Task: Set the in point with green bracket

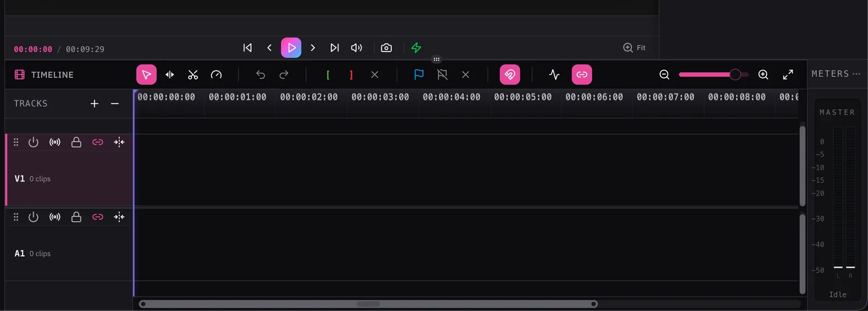Action: (328, 75)
